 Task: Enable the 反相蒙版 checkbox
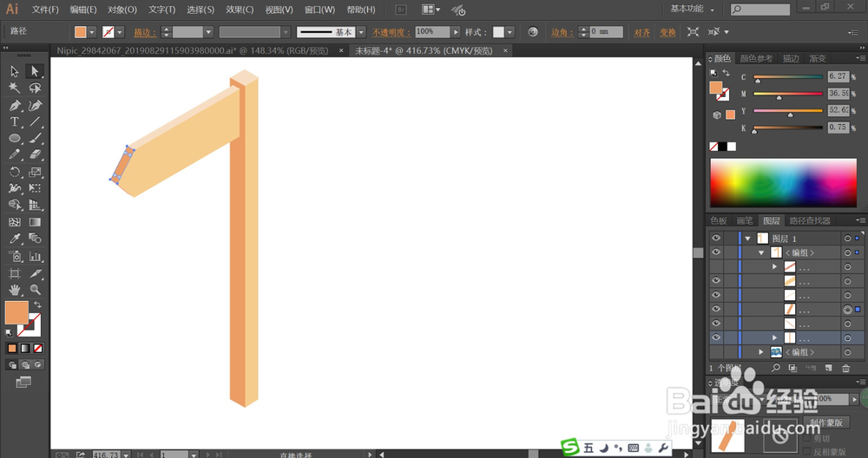[x=806, y=452]
